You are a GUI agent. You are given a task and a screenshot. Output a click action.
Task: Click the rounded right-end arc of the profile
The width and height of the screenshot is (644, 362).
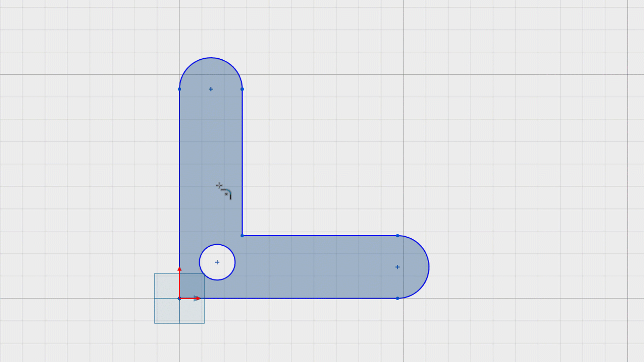[x=429, y=267]
